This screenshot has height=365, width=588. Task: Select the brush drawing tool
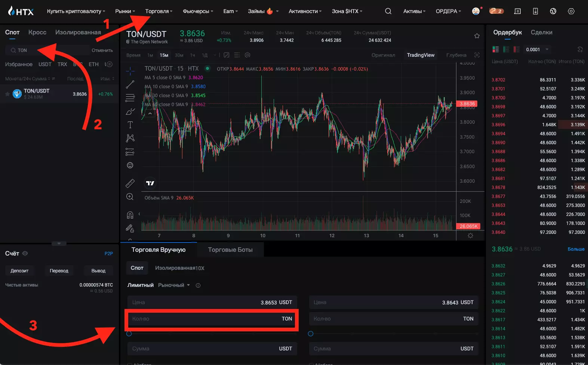click(130, 111)
